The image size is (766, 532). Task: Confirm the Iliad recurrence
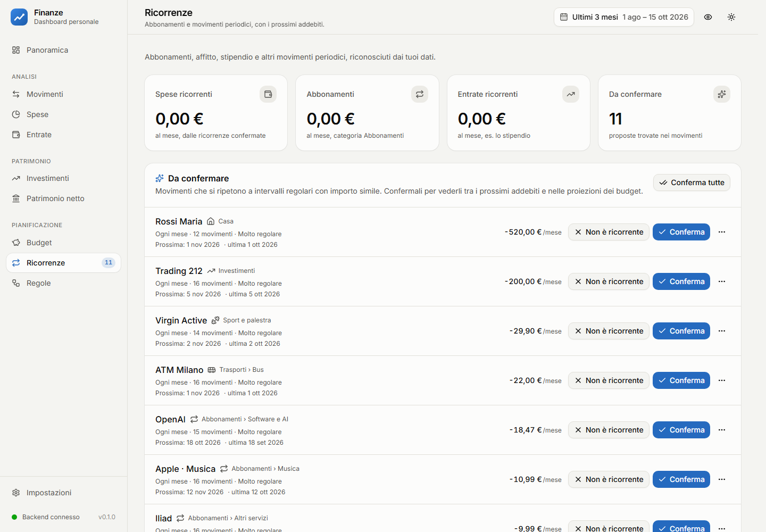[x=681, y=527]
